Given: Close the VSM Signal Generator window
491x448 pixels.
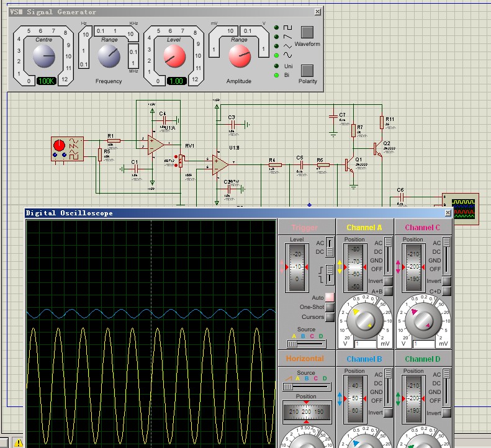Looking at the screenshot, I should point(318,11).
